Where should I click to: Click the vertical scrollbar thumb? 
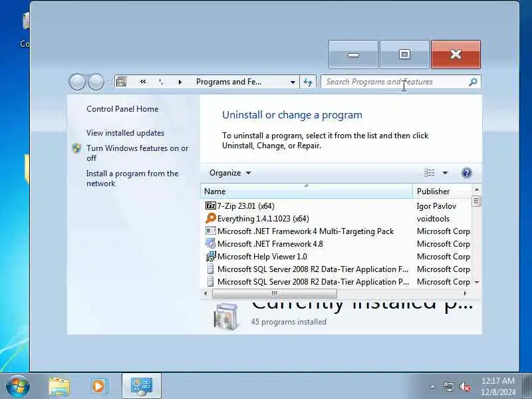click(477, 201)
